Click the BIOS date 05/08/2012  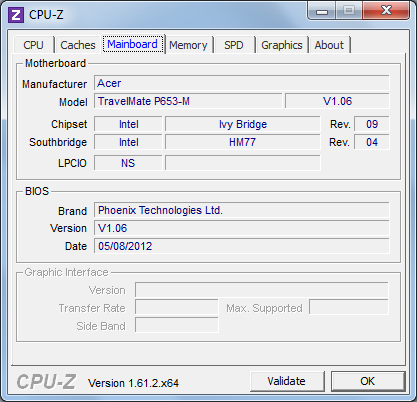242,246
